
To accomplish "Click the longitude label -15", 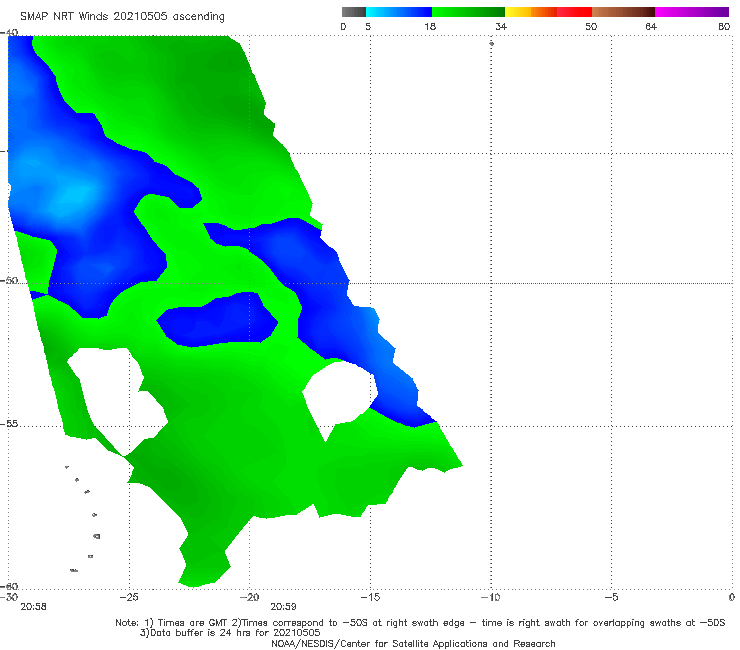I will coord(370,597).
